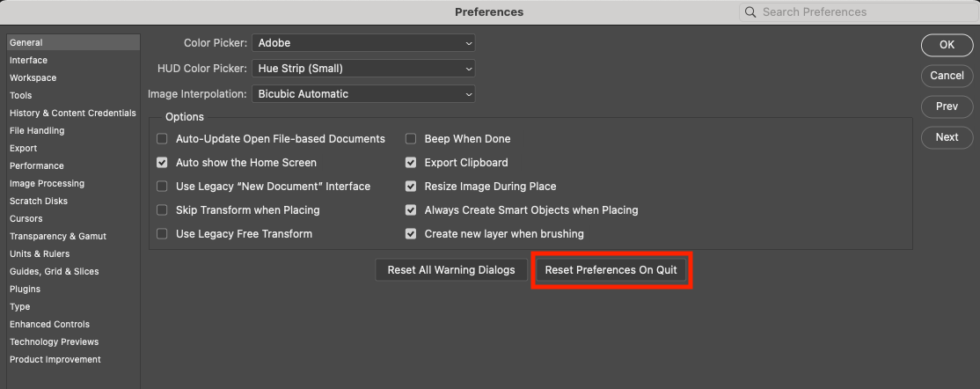Open the Image Interpolation dropdown
This screenshot has height=389, width=980.
363,94
